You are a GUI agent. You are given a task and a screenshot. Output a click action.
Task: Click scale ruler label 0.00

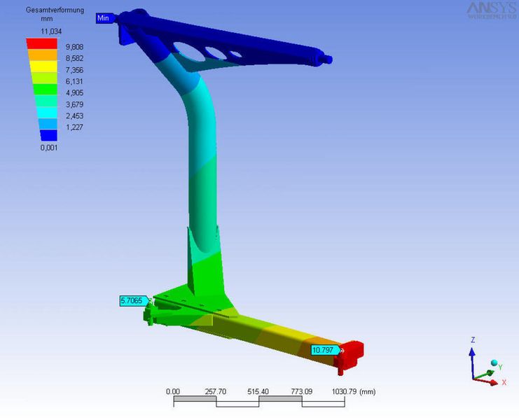click(173, 391)
